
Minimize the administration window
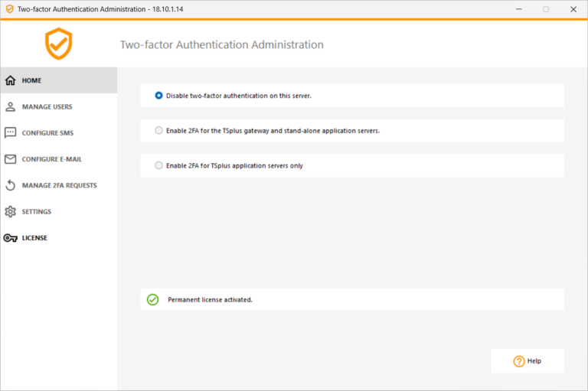pos(519,9)
